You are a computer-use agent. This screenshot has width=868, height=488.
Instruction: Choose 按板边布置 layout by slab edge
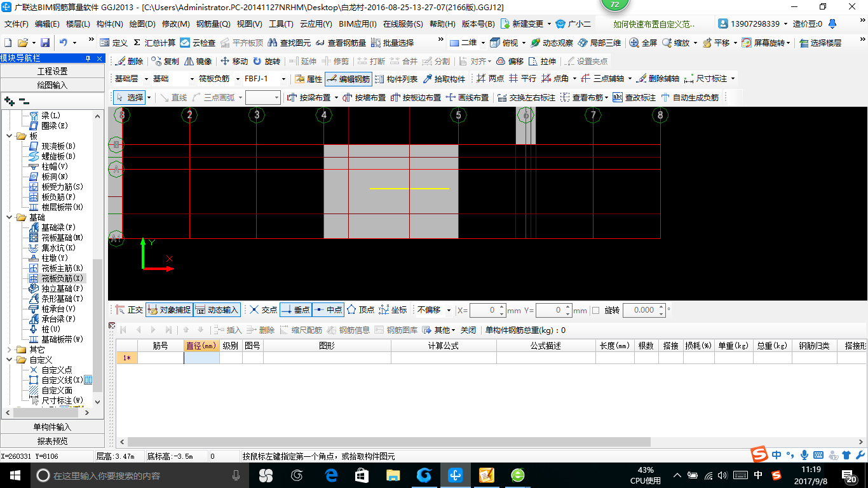click(x=416, y=98)
